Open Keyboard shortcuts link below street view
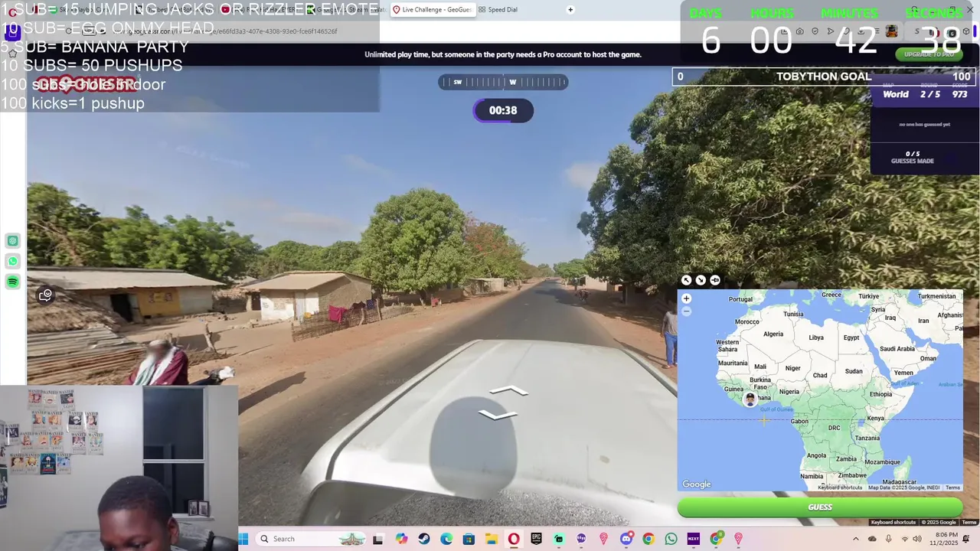The height and width of the screenshot is (551, 980). click(893, 522)
